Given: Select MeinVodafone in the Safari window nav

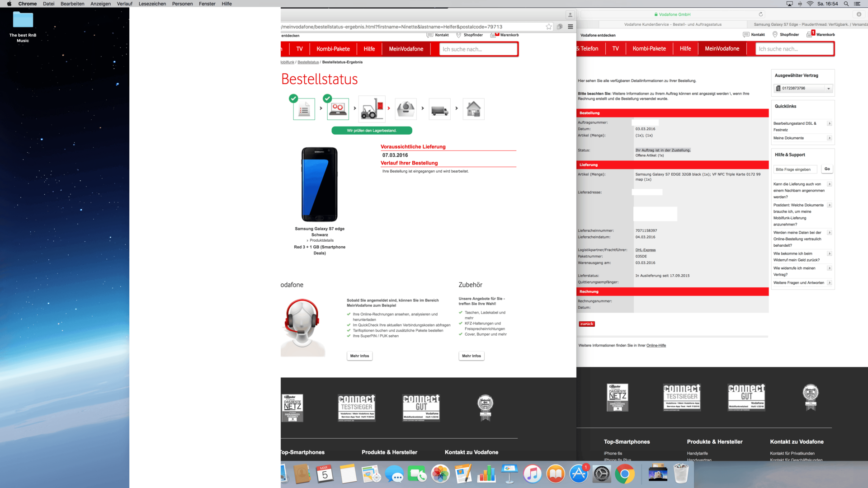Looking at the screenshot, I should pos(722,48).
